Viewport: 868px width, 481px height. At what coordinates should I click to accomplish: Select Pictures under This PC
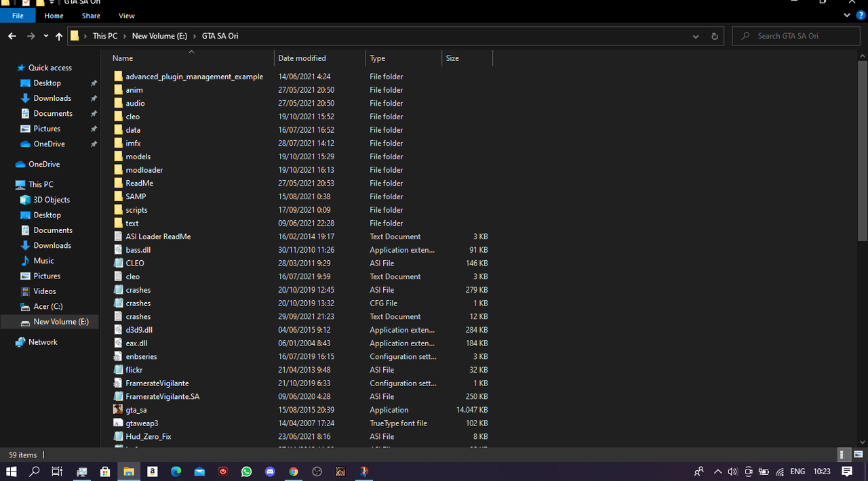(x=47, y=276)
